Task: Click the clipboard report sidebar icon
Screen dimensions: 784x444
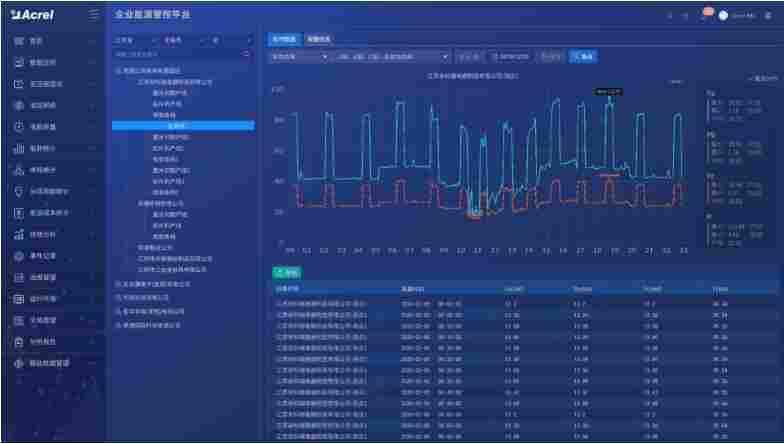Action: click(19, 342)
